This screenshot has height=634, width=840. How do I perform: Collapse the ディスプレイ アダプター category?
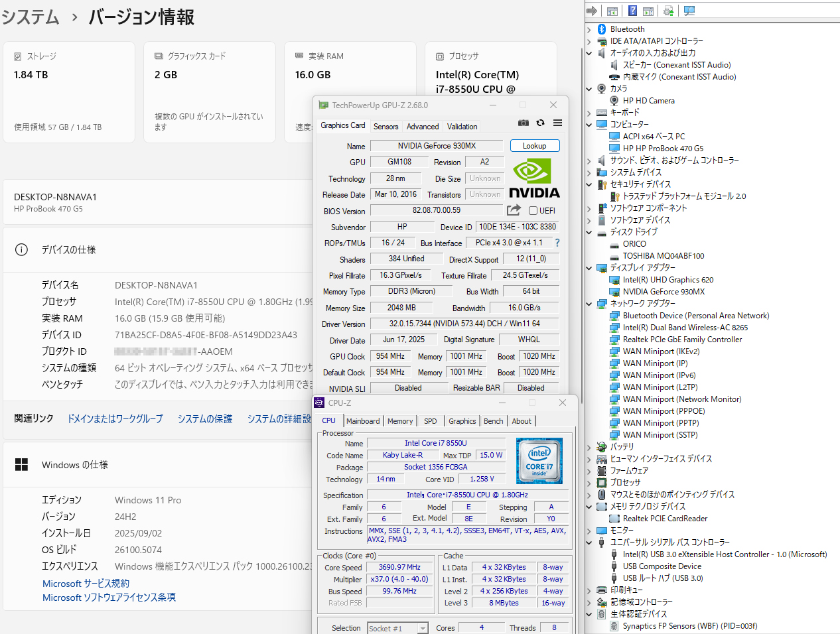(589, 268)
